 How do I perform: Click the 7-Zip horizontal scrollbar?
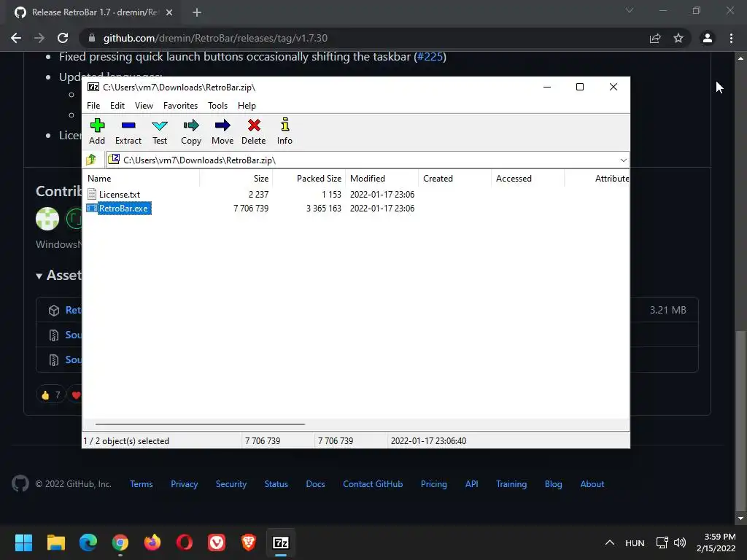click(200, 424)
